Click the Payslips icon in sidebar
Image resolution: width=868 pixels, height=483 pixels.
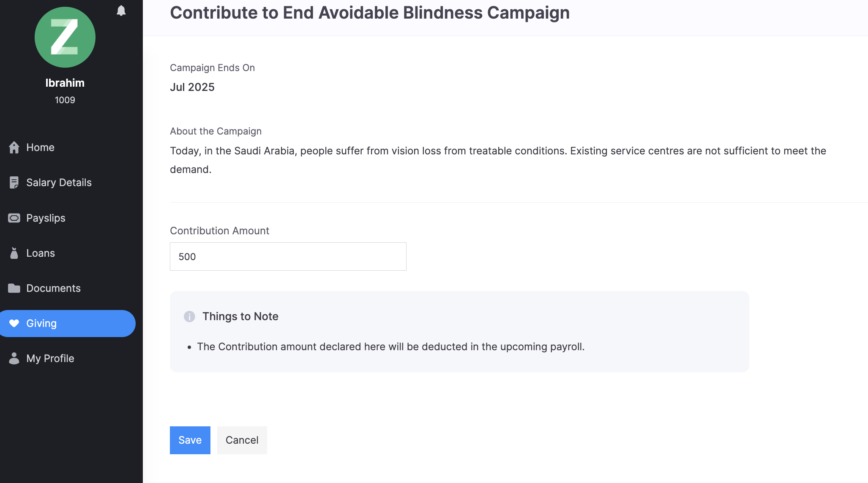click(14, 218)
